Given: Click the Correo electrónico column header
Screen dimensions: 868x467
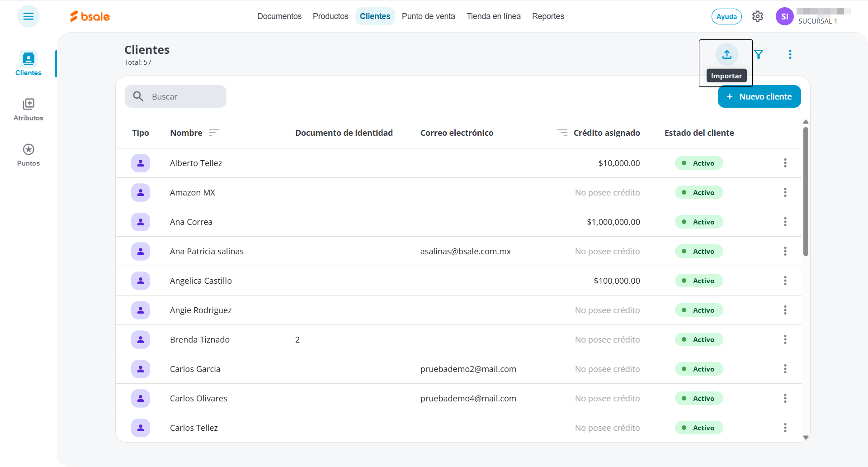Looking at the screenshot, I should (x=457, y=133).
